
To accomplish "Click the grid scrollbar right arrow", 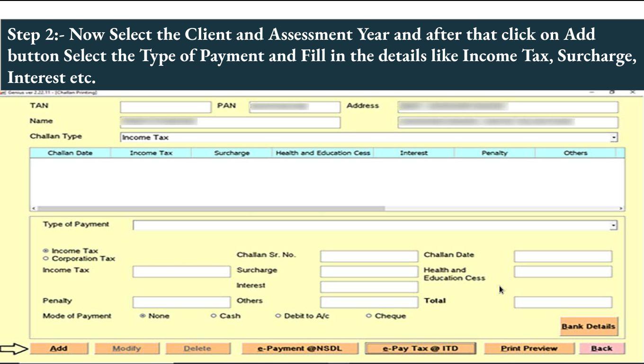I will tap(621, 208).
